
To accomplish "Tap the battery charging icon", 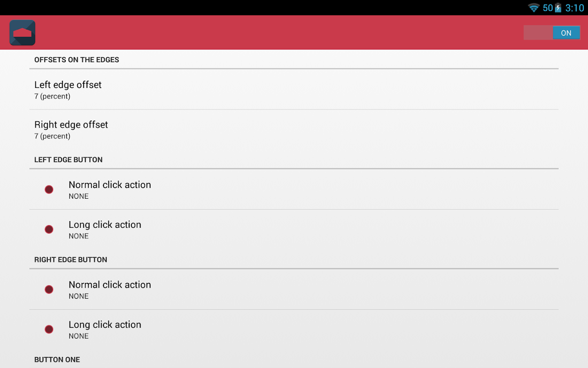I will click(558, 8).
